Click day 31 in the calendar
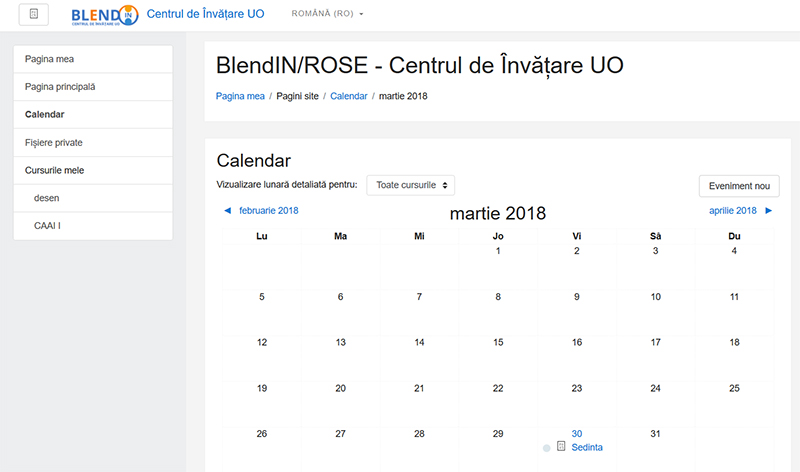 [x=656, y=434]
